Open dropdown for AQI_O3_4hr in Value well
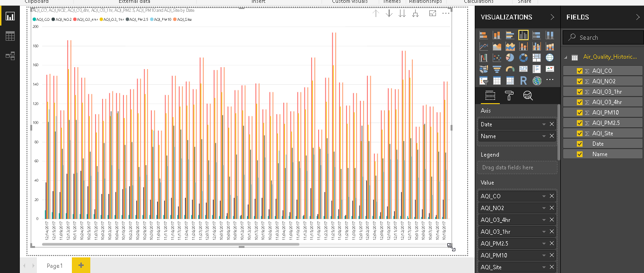 click(544, 220)
